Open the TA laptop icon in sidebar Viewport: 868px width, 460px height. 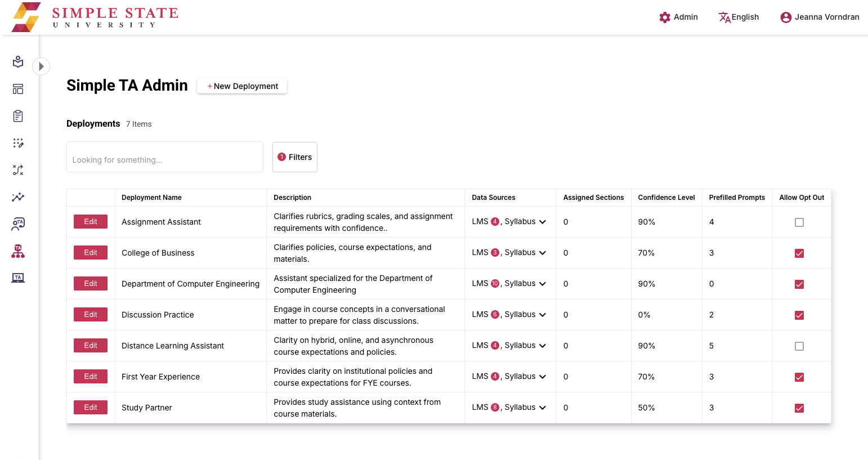18,278
